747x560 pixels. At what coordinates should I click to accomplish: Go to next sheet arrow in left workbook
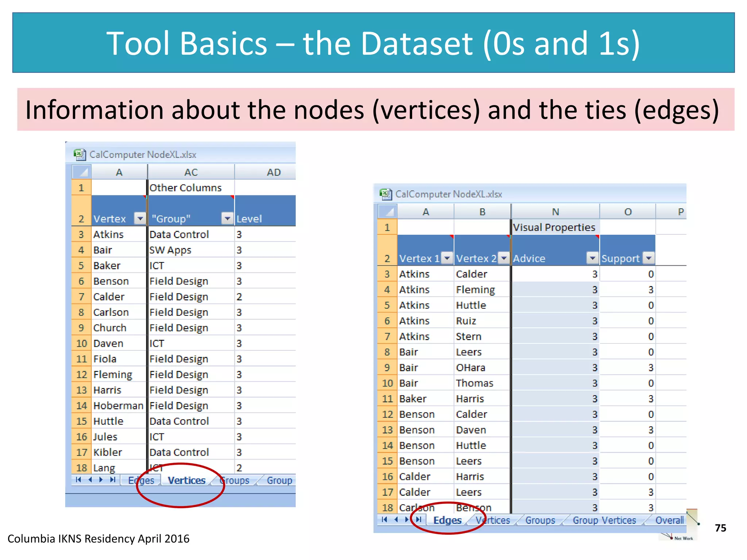(x=101, y=480)
